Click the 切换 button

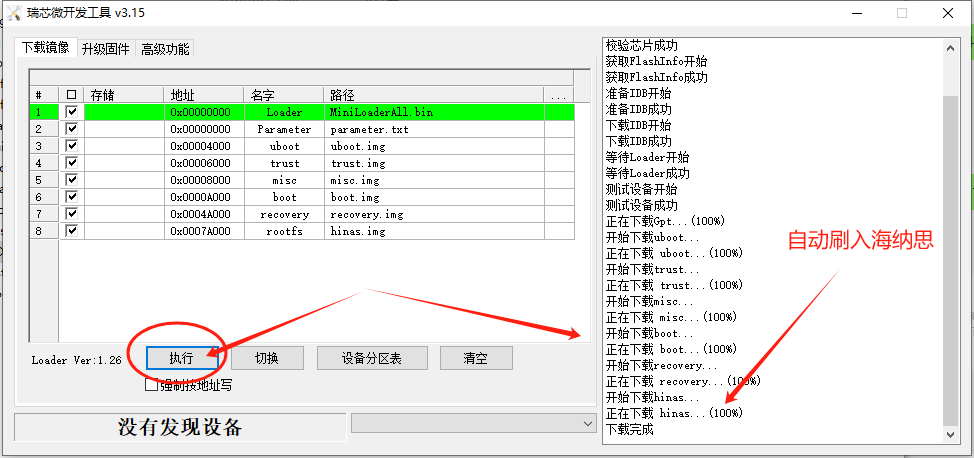pos(266,358)
